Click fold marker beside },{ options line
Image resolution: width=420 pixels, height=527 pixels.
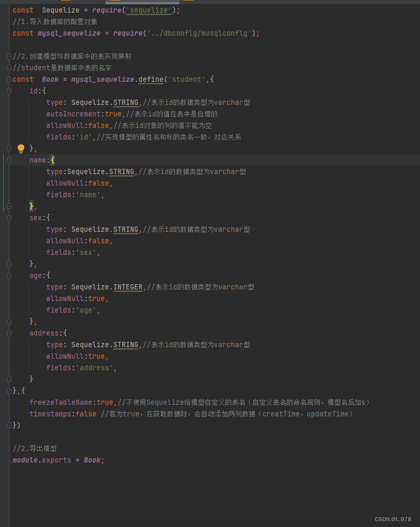coord(9,391)
